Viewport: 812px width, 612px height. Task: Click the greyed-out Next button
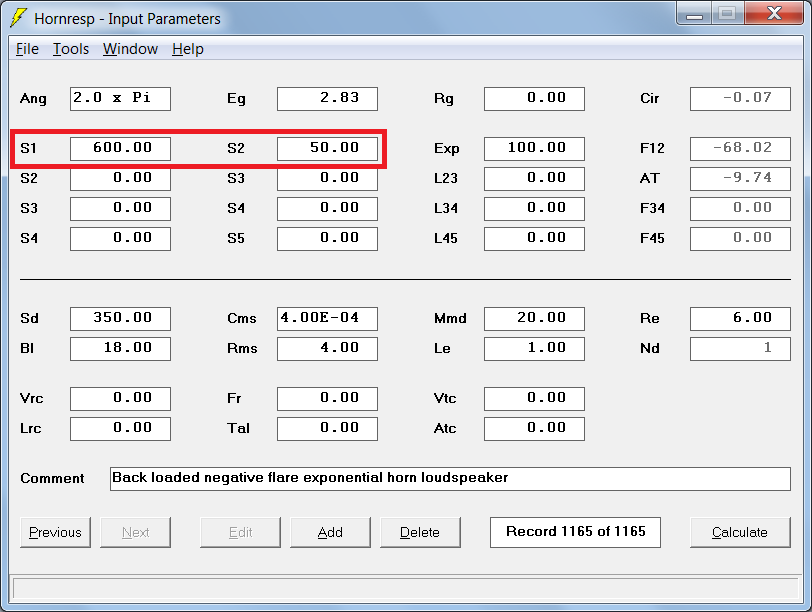[136, 532]
